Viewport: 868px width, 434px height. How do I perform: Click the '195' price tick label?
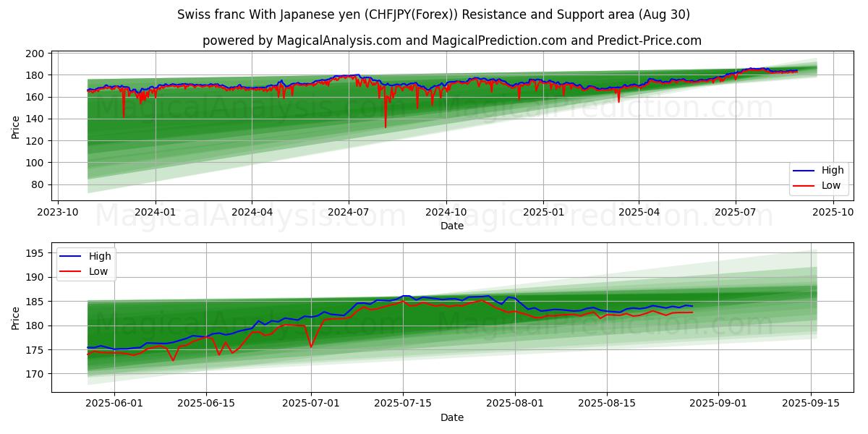click(x=36, y=253)
